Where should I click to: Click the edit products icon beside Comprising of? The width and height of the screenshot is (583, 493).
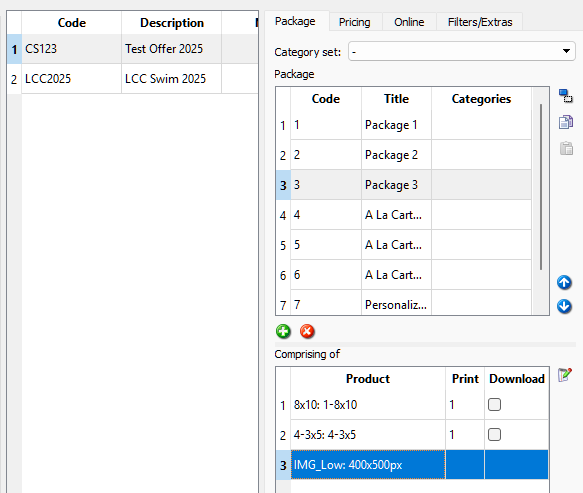click(565, 375)
